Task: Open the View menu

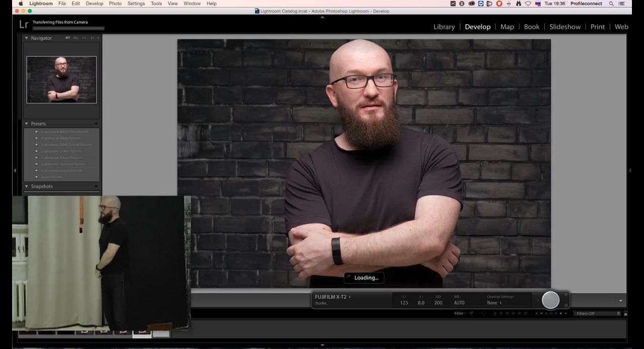Action: (173, 4)
